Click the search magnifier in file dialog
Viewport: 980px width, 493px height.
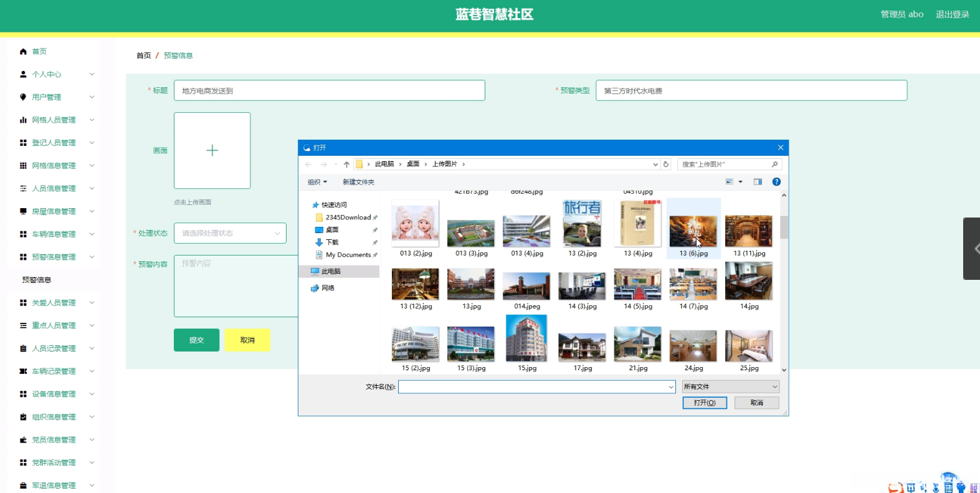[x=774, y=165]
